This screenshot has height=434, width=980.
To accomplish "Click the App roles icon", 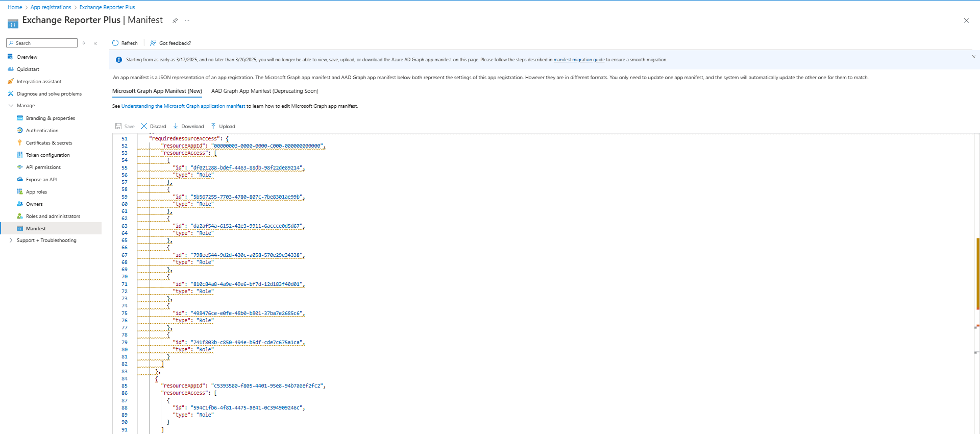I will [20, 191].
